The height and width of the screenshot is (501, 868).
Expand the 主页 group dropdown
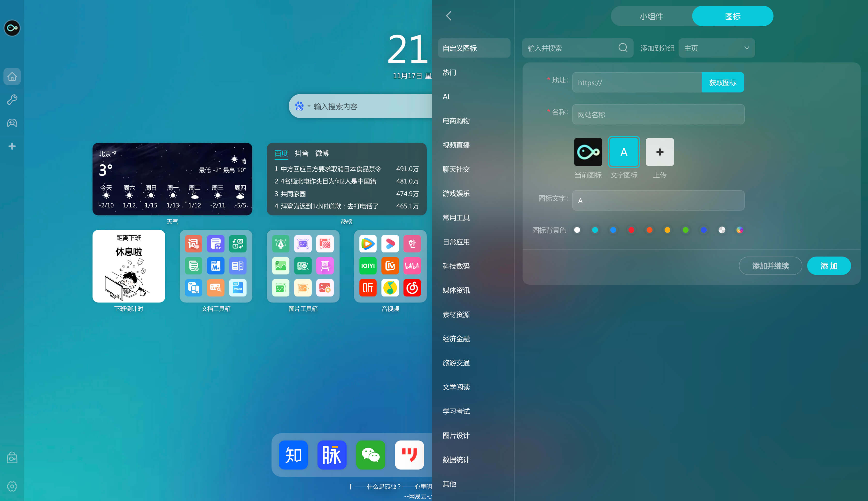pyautogui.click(x=716, y=48)
